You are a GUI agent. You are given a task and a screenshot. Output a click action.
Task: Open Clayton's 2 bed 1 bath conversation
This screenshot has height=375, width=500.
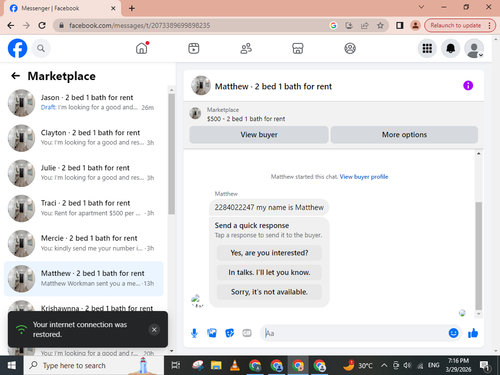[84, 138]
